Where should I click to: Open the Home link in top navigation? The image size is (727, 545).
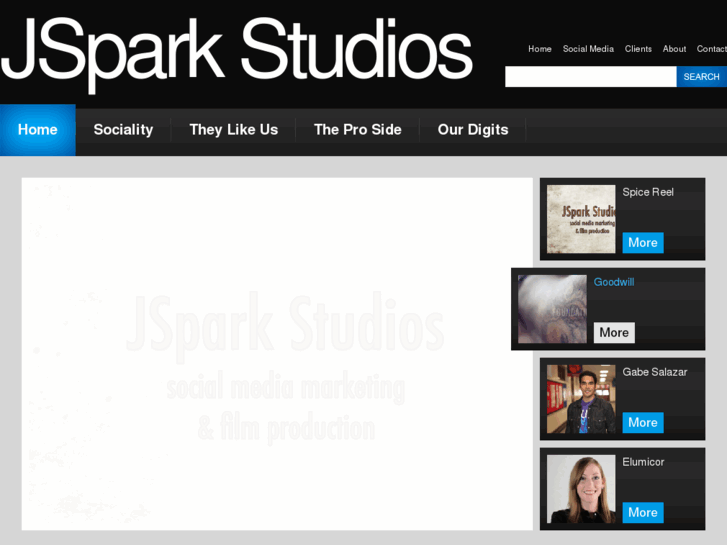[540, 49]
